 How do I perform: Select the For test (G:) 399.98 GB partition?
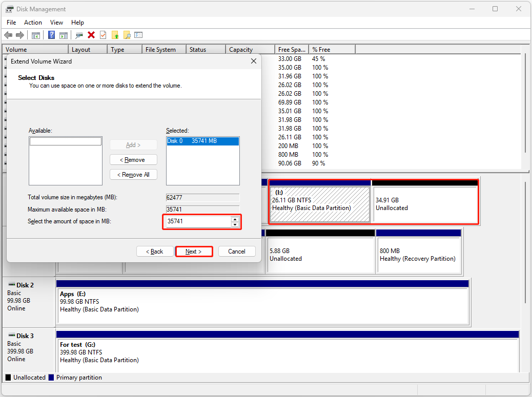click(x=289, y=356)
